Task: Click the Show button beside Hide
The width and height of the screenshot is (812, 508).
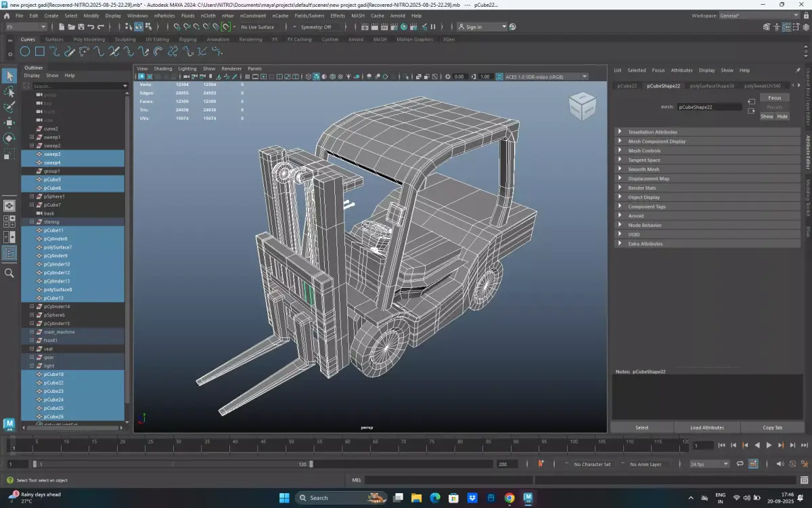Action: point(767,117)
